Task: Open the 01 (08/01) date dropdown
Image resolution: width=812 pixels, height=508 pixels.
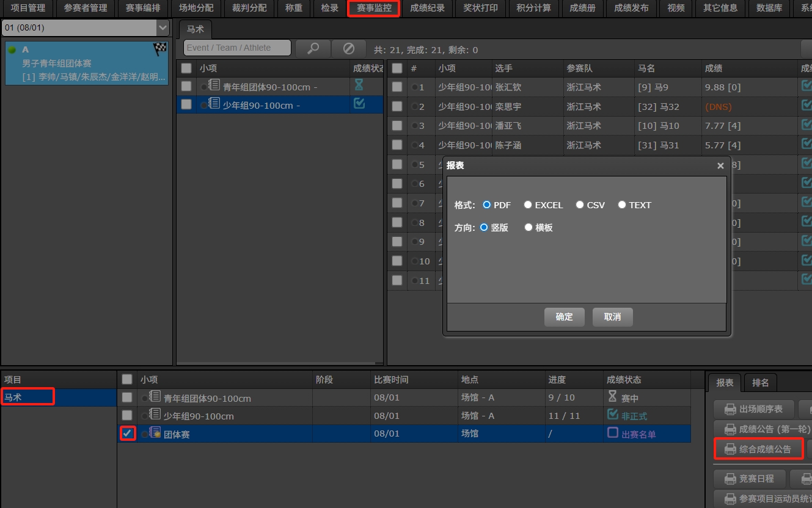Action: point(163,28)
